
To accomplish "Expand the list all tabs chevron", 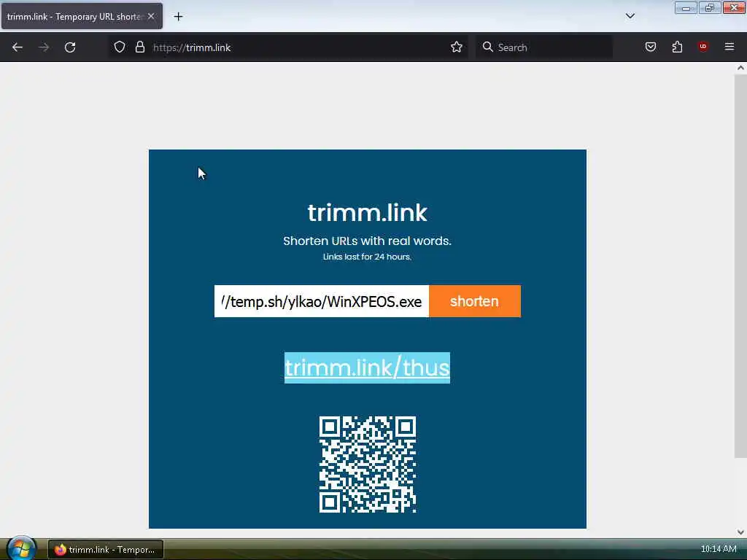I will tap(630, 16).
